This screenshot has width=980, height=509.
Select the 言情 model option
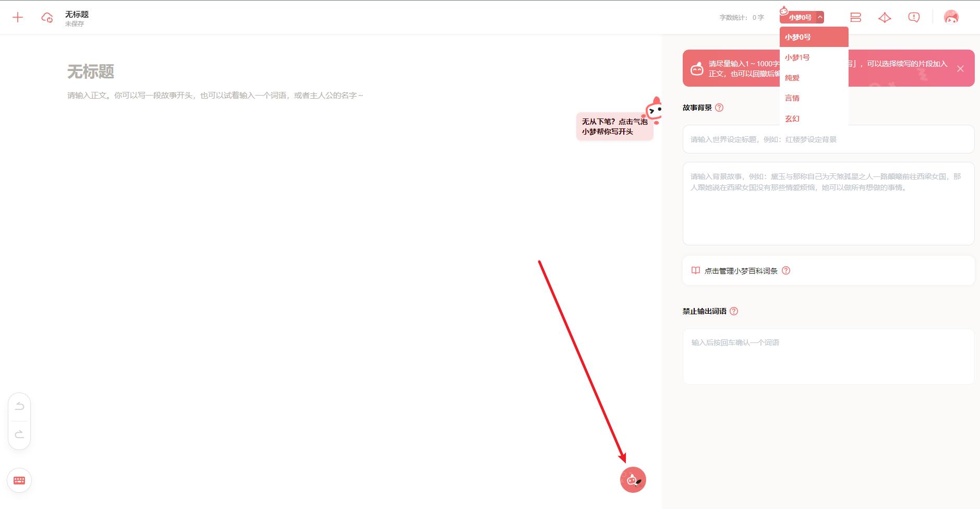792,98
